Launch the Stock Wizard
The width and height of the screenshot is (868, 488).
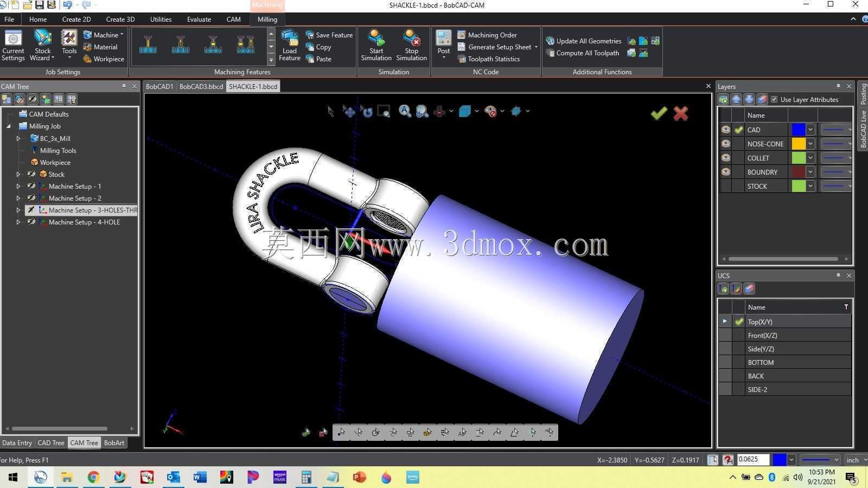42,46
